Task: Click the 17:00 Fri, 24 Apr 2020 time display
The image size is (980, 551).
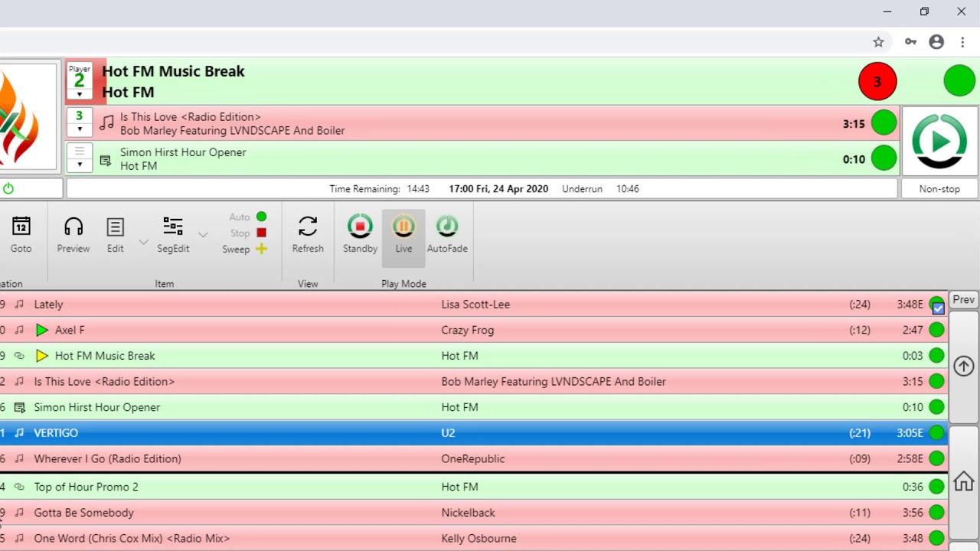Action: click(x=498, y=188)
